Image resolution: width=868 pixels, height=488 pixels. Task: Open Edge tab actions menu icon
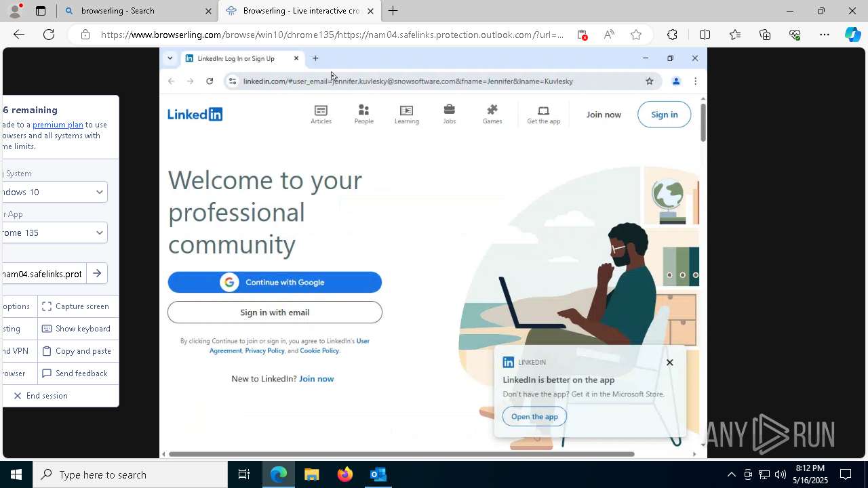click(41, 11)
